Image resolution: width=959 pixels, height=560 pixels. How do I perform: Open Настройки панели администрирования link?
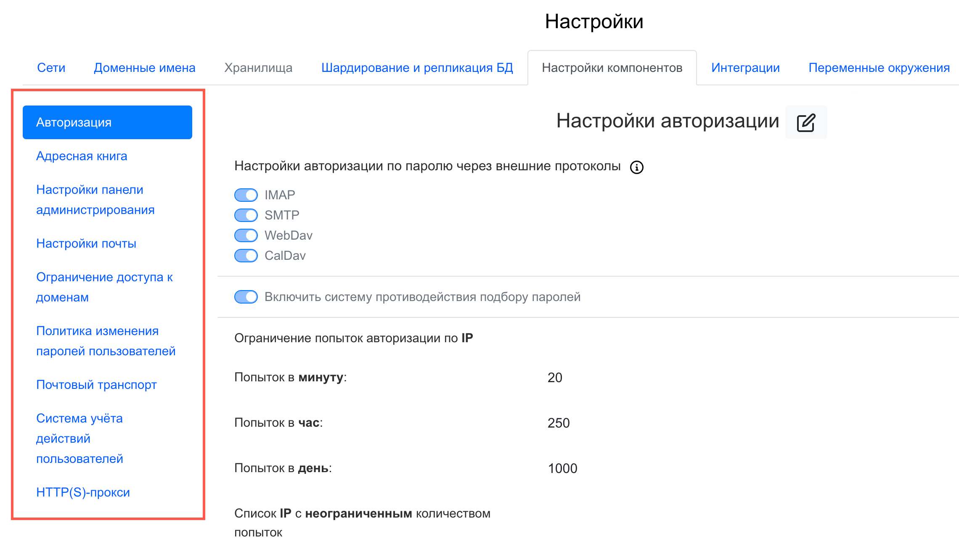pyautogui.click(x=95, y=200)
